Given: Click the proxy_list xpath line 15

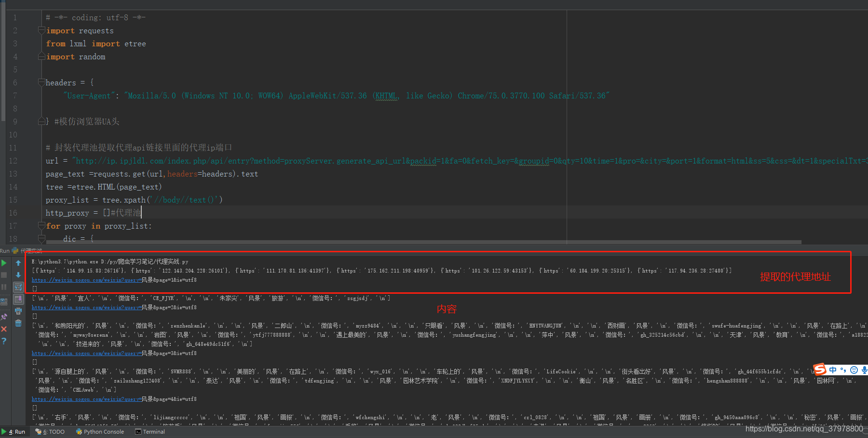Looking at the screenshot, I should click(134, 200).
